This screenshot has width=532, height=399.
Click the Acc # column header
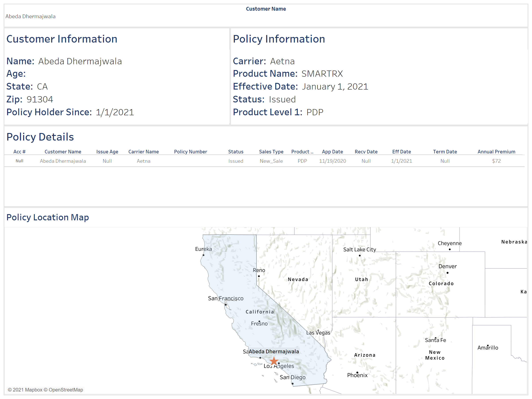pyautogui.click(x=20, y=152)
